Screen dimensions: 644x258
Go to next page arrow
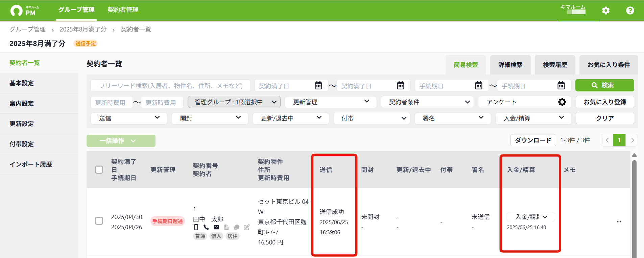(632, 140)
